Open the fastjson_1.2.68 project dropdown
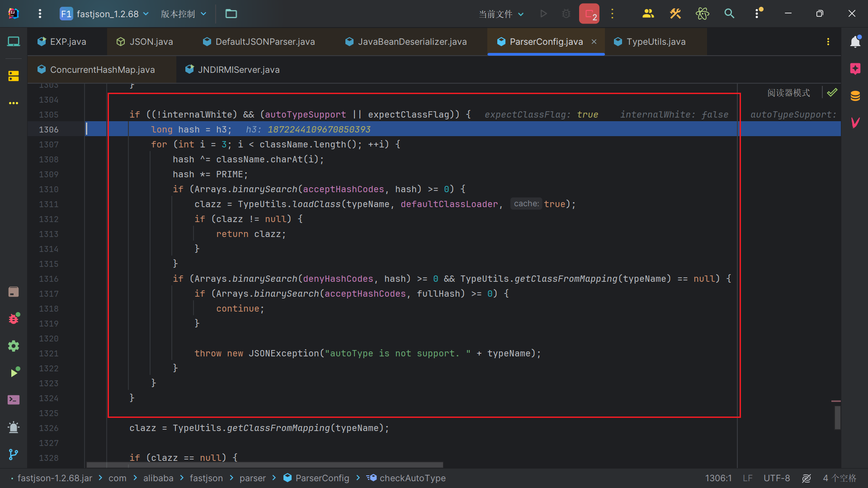868x488 pixels. tap(104, 14)
